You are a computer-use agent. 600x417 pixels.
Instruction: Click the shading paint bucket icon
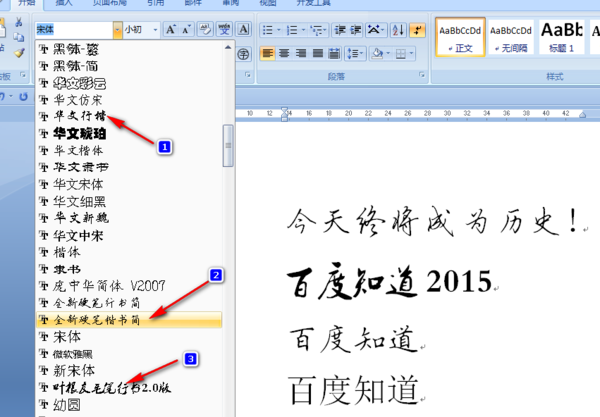(377, 54)
